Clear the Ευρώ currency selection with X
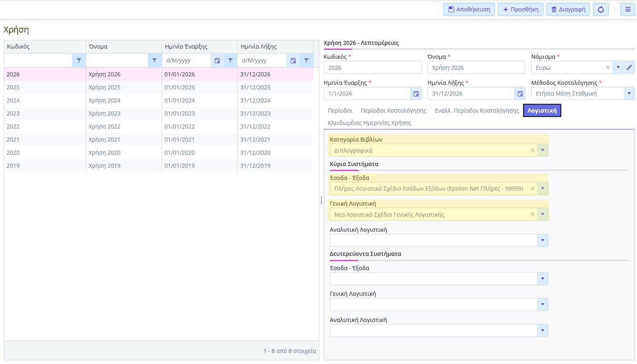The image size is (637, 364). click(608, 67)
